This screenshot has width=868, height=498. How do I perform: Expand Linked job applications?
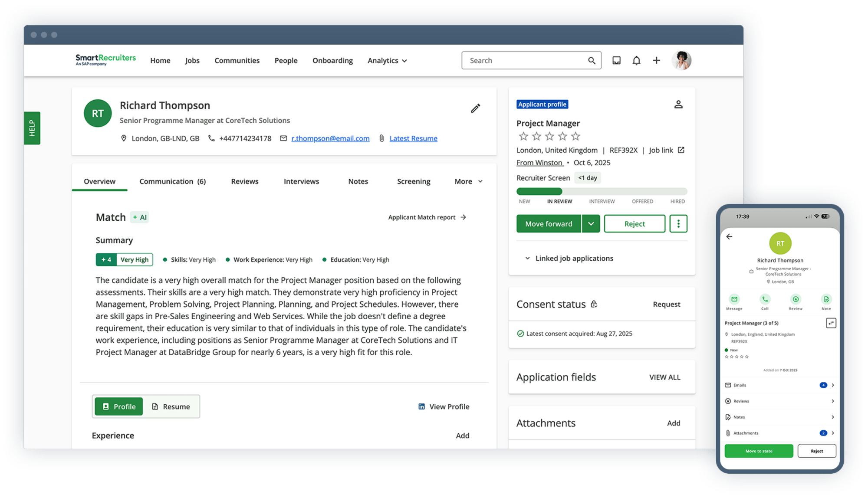pos(569,258)
